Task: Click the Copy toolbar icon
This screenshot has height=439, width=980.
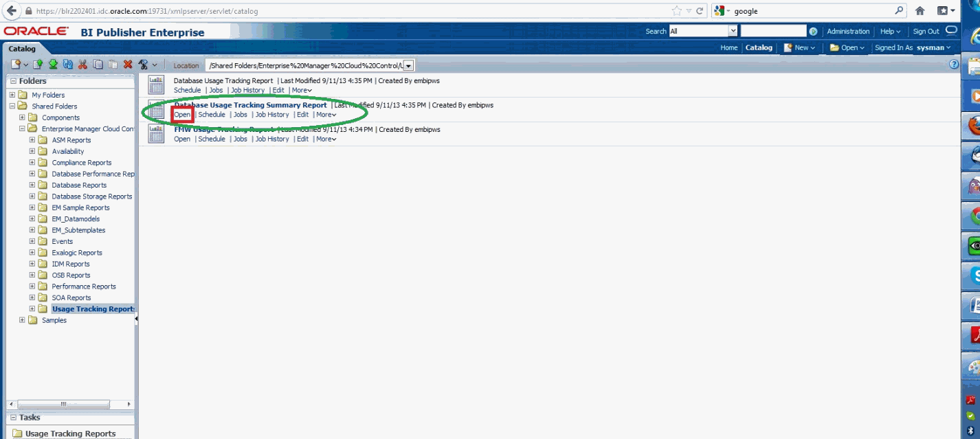Action: 98,65
